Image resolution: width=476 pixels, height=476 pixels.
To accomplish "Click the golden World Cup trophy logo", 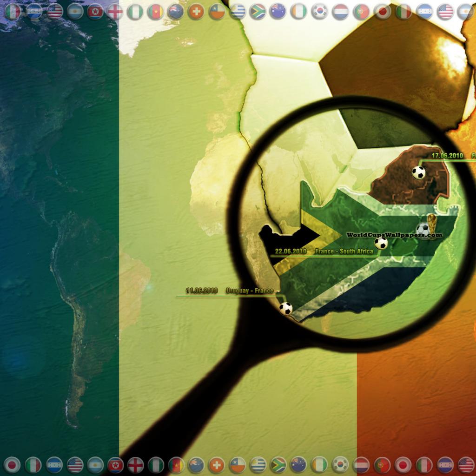I will 432,224.
